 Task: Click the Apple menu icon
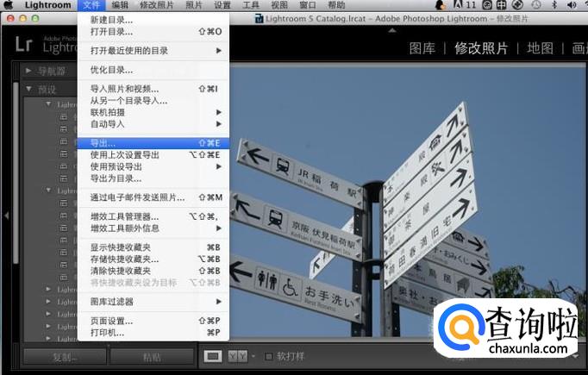click(x=9, y=5)
